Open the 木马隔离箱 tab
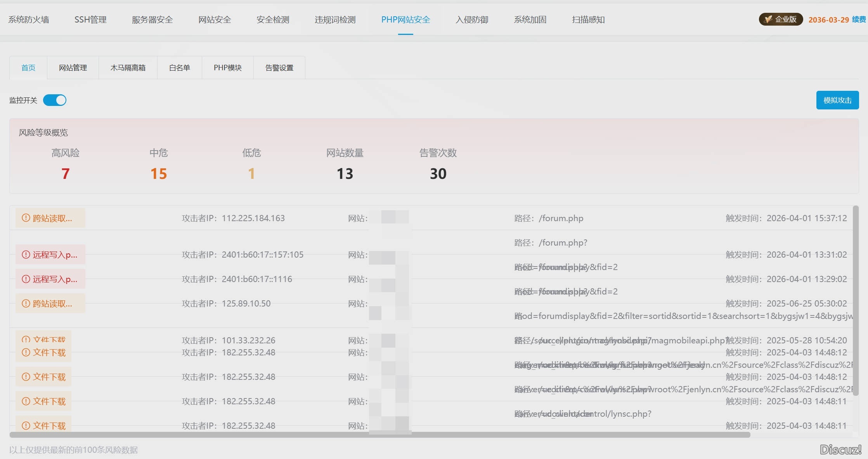The height and width of the screenshot is (459, 868). (x=128, y=68)
